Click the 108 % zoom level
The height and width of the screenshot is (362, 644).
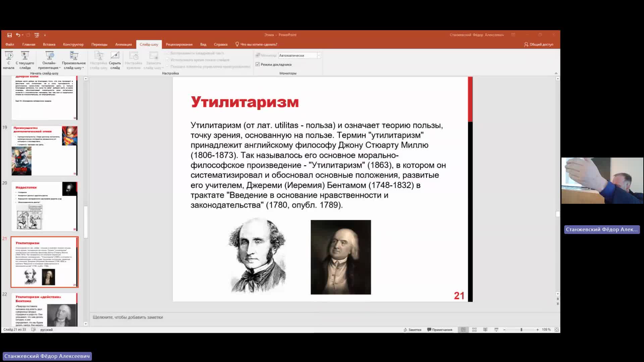point(546,329)
